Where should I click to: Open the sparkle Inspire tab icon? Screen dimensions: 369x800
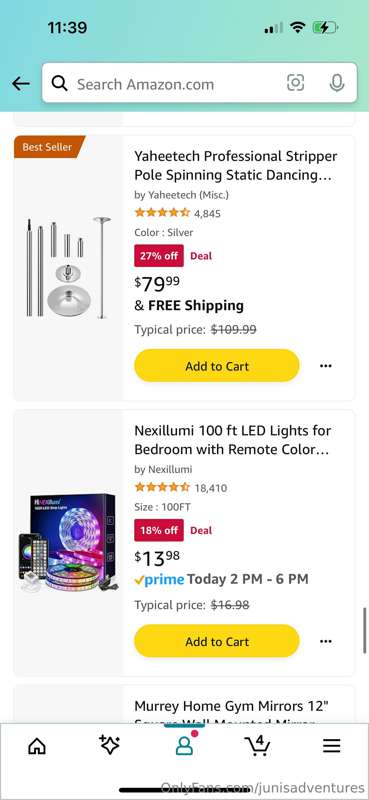coord(110,745)
